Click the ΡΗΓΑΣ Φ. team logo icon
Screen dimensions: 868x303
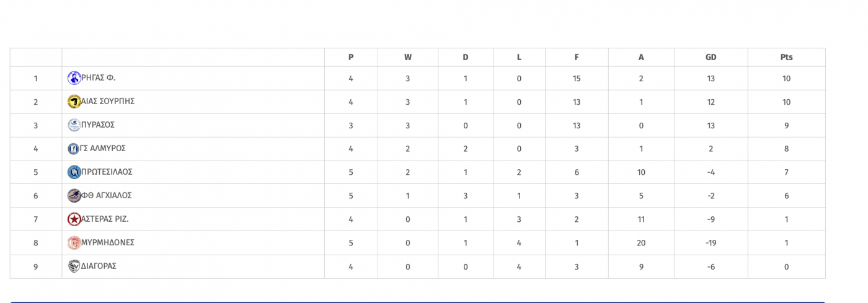coord(74,78)
